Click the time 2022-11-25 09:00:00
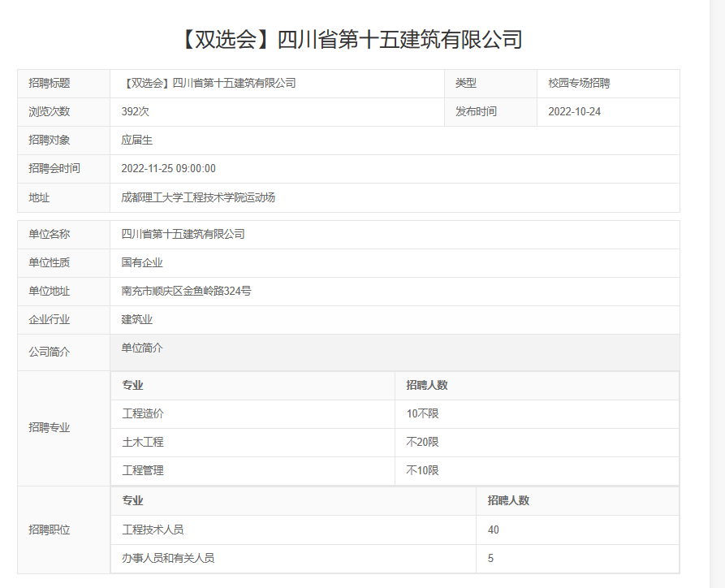 (x=168, y=168)
